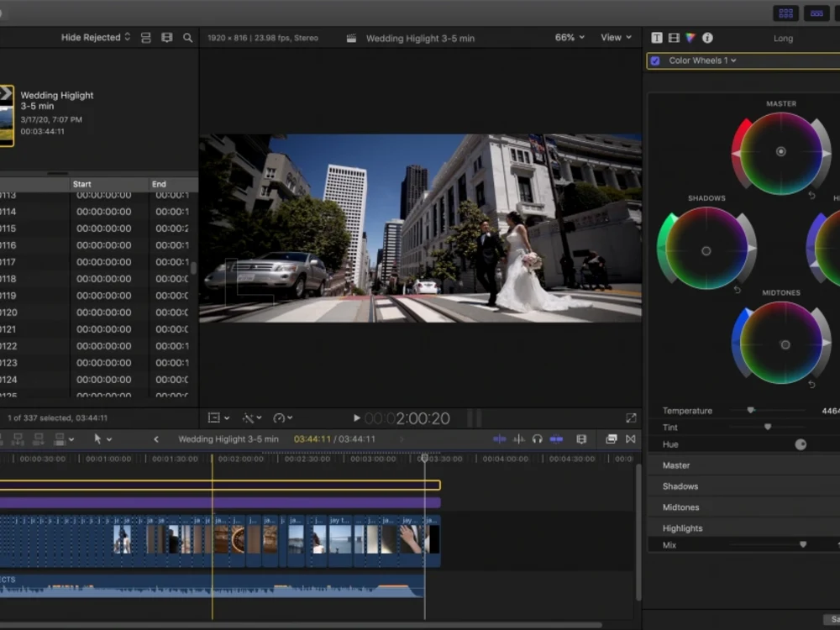Open the Color Wheels 1 correction dropdown
The height and width of the screenshot is (630, 840).
point(702,60)
